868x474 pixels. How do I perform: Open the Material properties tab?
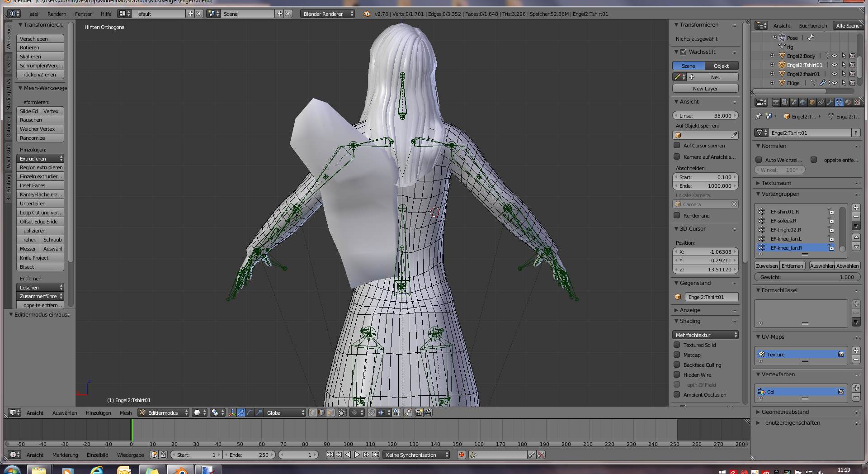pos(848,102)
